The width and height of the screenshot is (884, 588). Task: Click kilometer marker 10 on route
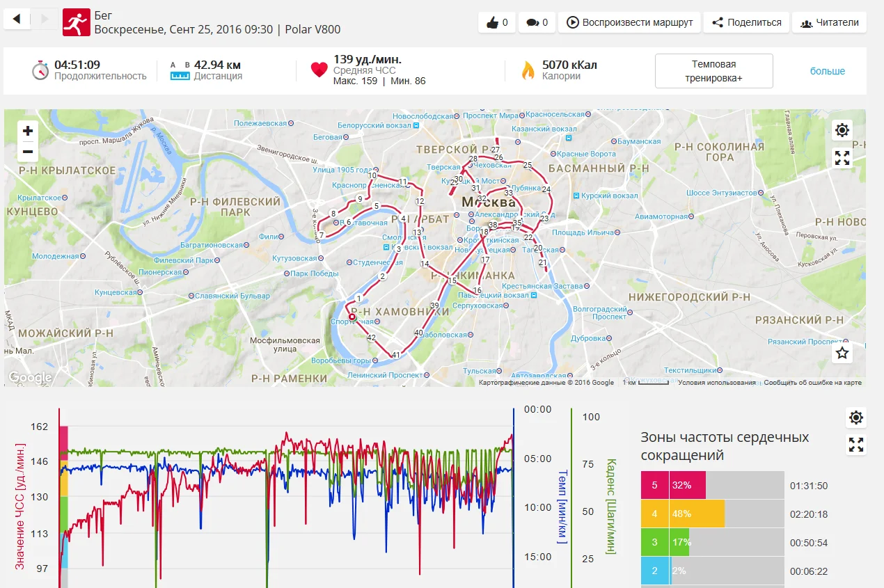coord(372,175)
